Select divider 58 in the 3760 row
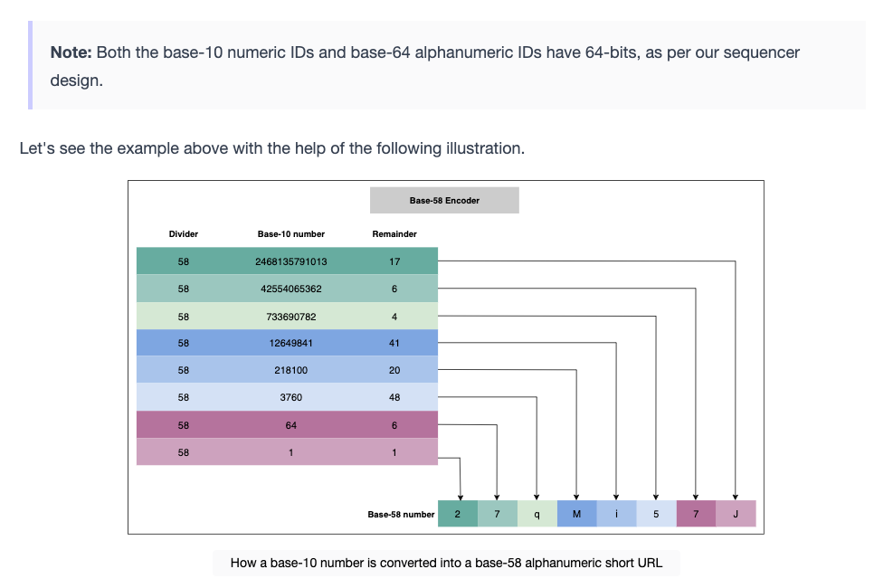Image resolution: width=893 pixels, height=588 pixels. point(184,397)
